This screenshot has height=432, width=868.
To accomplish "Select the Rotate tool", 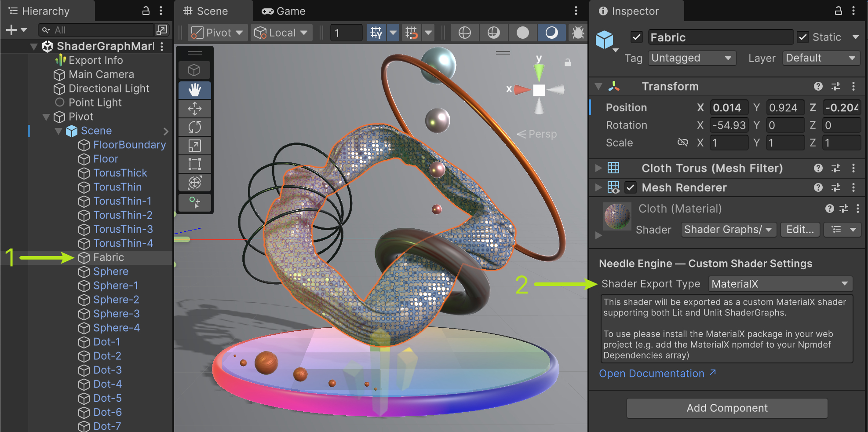I will (x=194, y=127).
